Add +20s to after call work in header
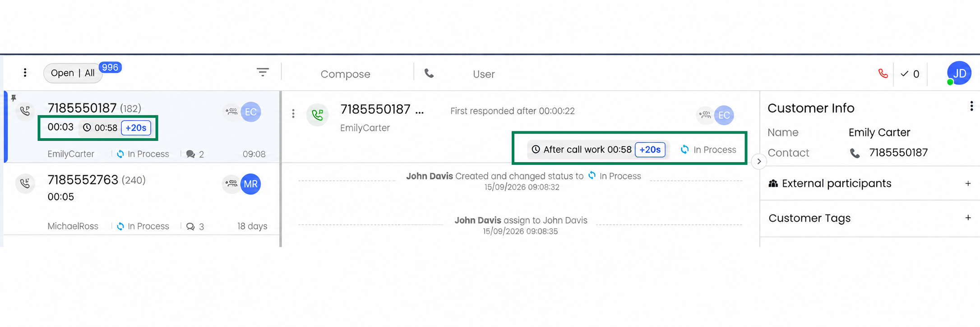 650,149
